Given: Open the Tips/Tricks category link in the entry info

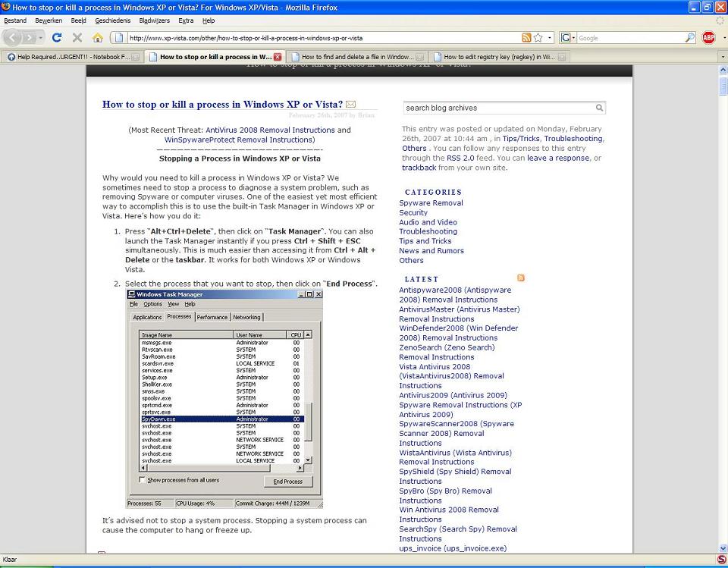Looking at the screenshot, I should (521, 139).
